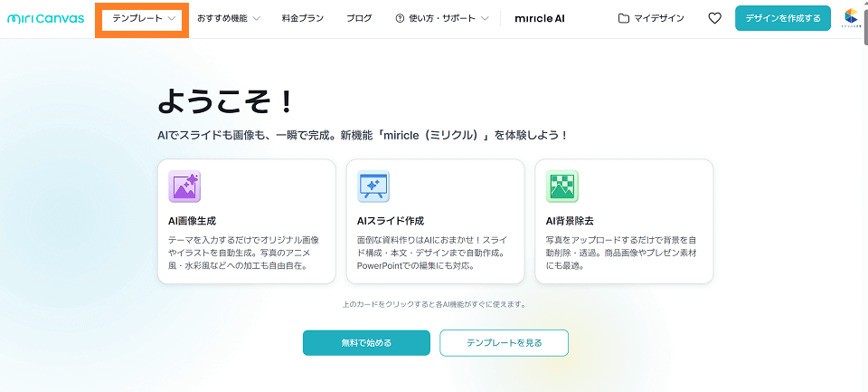This screenshot has width=868, height=392.
Task: Click the AI画像生成 purple icon
Action: (184, 186)
